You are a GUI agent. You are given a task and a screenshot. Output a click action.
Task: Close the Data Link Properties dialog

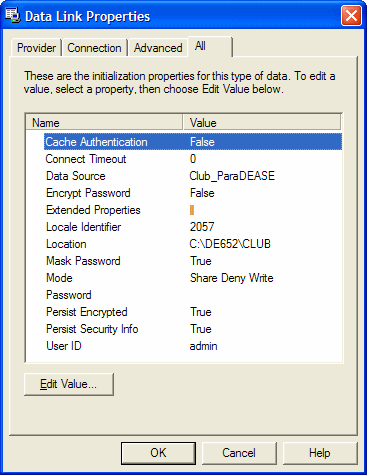tap(351, 16)
